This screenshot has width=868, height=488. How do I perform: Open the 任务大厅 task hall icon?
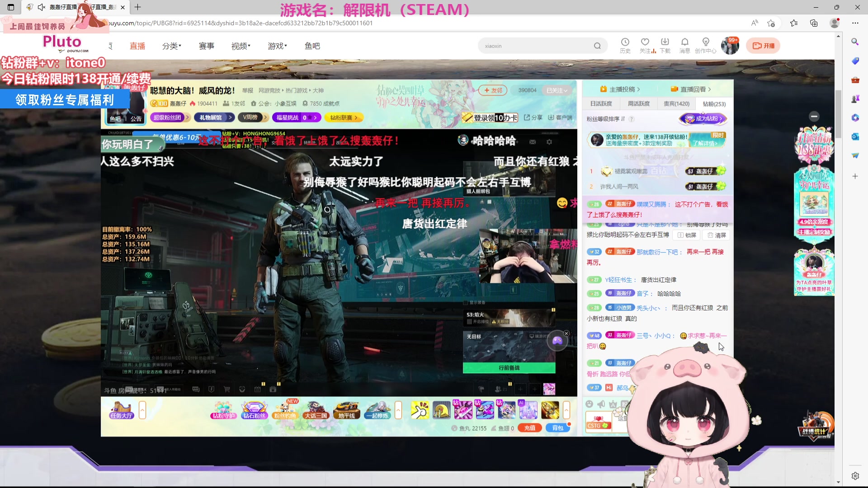pos(121,410)
